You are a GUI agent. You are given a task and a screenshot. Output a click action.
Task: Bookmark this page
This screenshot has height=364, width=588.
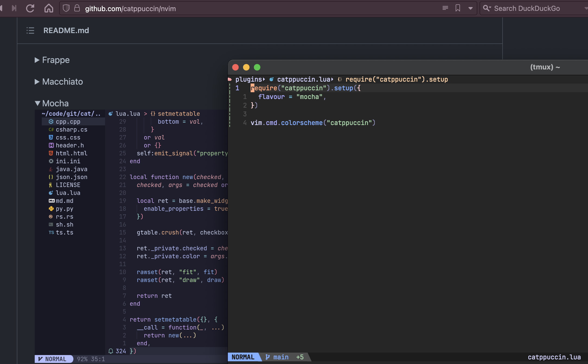pos(458,8)
